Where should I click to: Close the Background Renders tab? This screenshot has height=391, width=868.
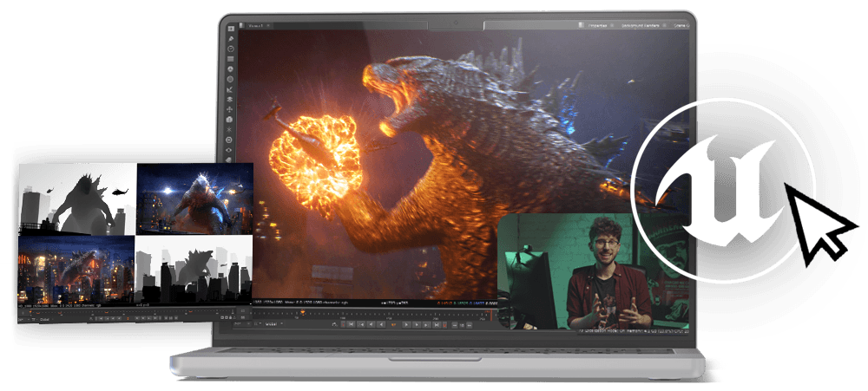coord(664,25)
